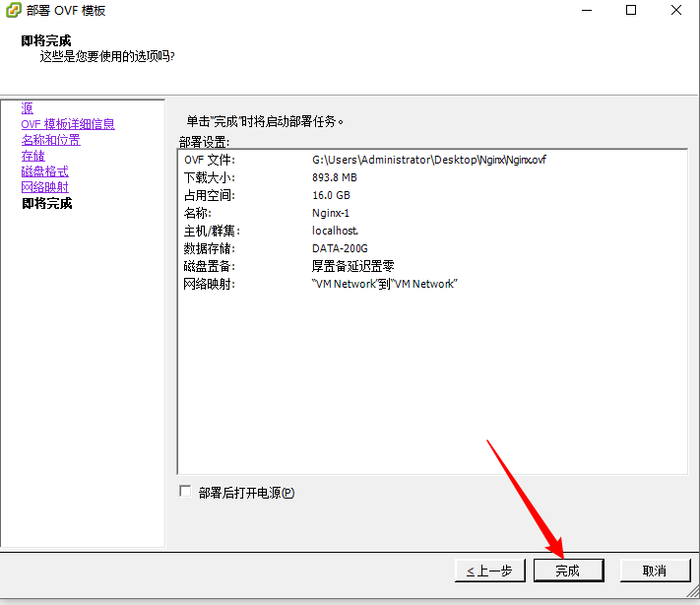Image resolution: width=700 pixels, height=605 pixels.
Task: Cancel the wizard with 取消
Action: 655,571
